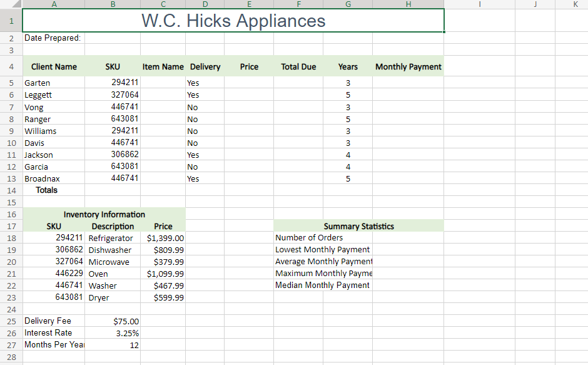Select the Delivery Fee value $75.00
Screen dimensions: 588x365
113,321
